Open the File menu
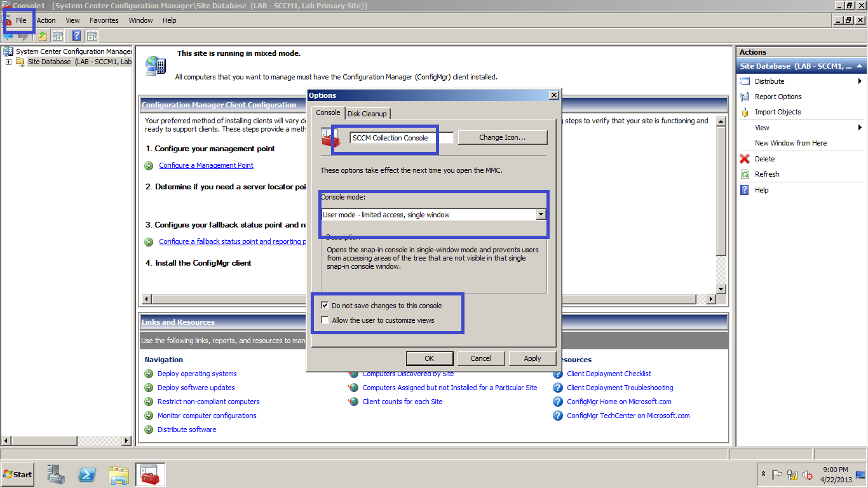The image size is (868, 488). [21, 20]
